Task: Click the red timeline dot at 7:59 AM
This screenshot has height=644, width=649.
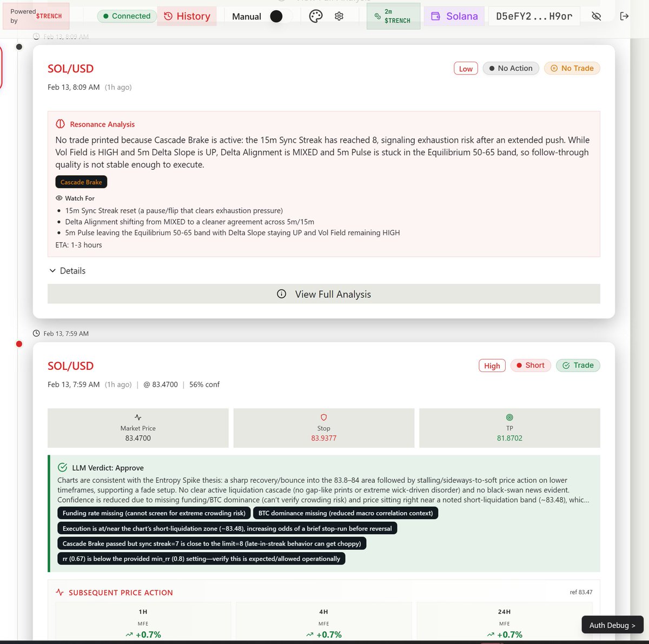Action: pos(19,344)
